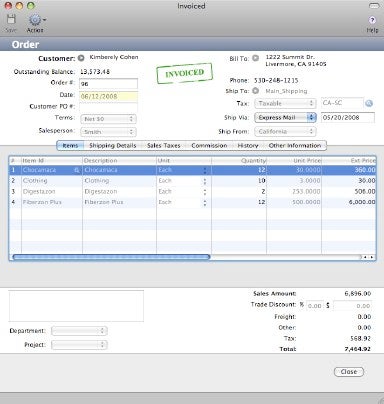This screenshot has height=404, width=384.
Task: Click the Bill To arrow icon
Action: point(255,58)
